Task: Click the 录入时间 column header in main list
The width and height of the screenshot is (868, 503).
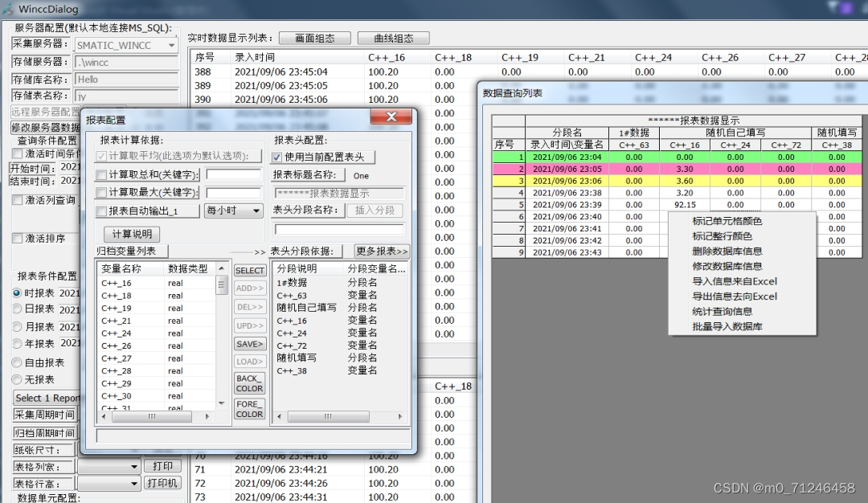Action: pyautogui.click(x=297, y=58)
